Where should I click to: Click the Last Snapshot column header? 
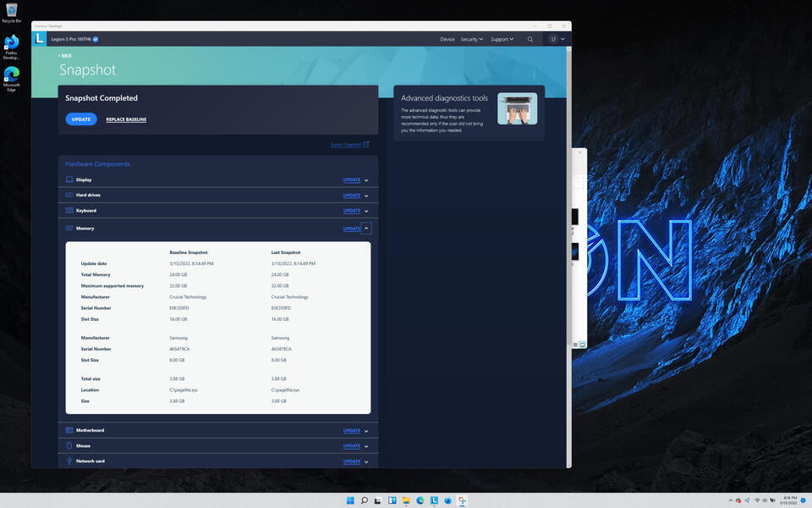(286, 252)
